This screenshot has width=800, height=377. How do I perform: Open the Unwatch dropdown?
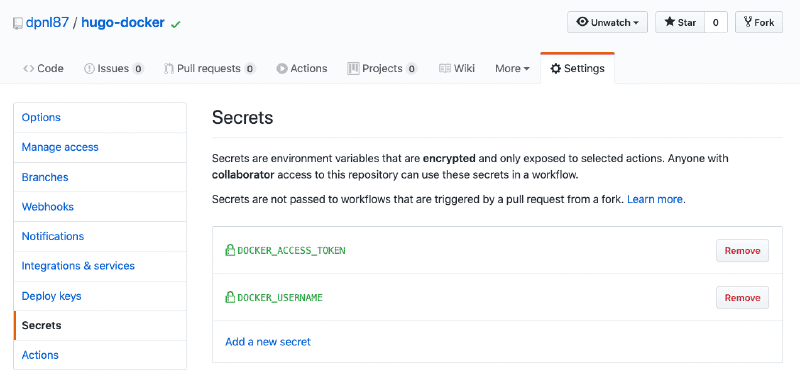(x=607, y=22)
